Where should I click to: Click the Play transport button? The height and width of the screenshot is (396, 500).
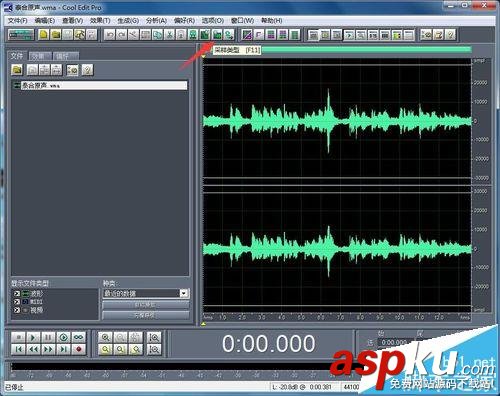click(x=33, y=337)
